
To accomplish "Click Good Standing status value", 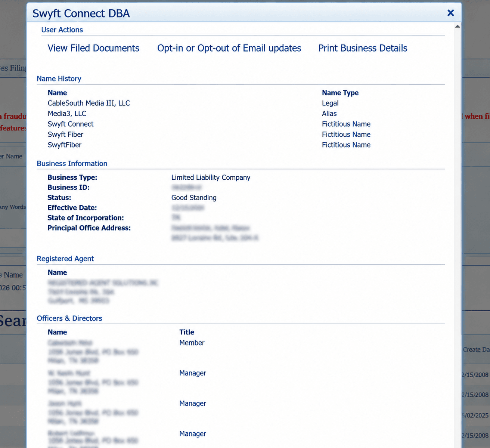I will [194, 198].
